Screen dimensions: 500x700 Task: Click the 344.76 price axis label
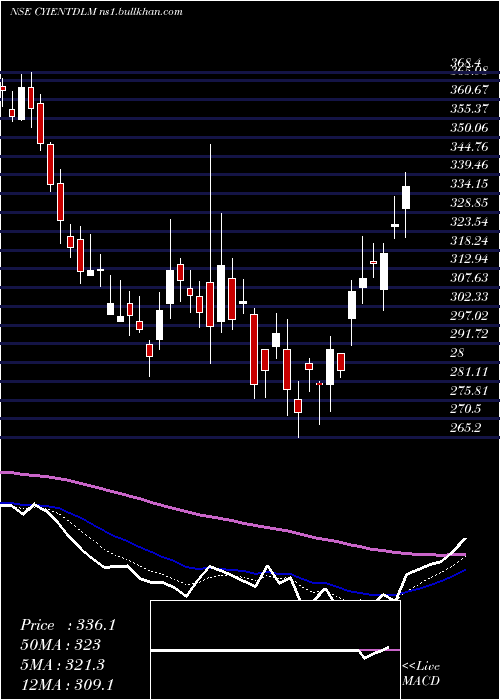pyautogui.click(x=469, y=147)
